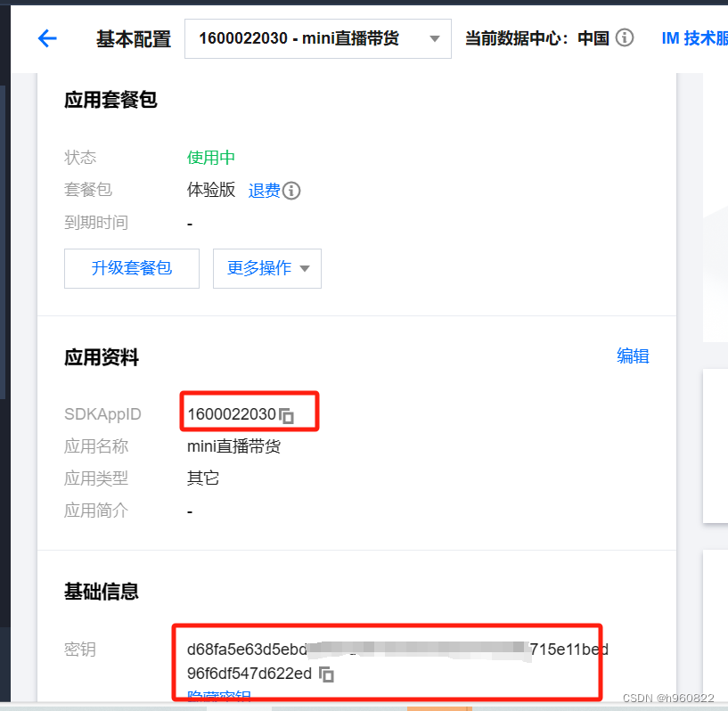Click the 升级套餐包 upgrade button

[x=132, y=268]
